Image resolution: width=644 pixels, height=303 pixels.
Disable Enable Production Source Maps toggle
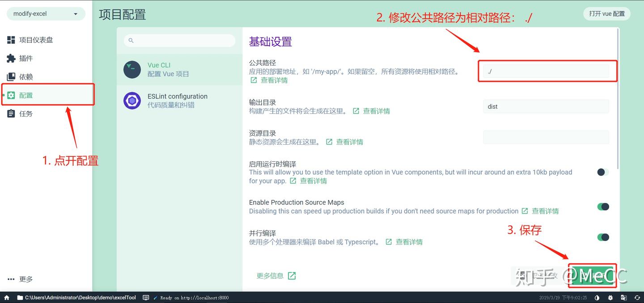(x=603, y=207)
